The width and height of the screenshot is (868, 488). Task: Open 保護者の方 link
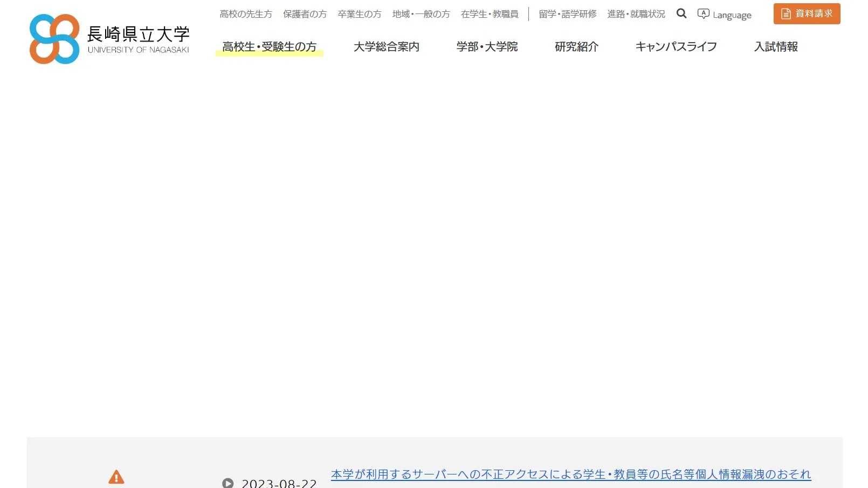[x=305, y=14]
